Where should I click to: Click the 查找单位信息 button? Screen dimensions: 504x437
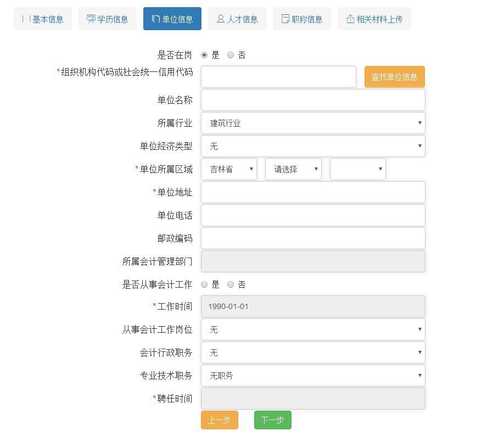(x=394, y=77)
